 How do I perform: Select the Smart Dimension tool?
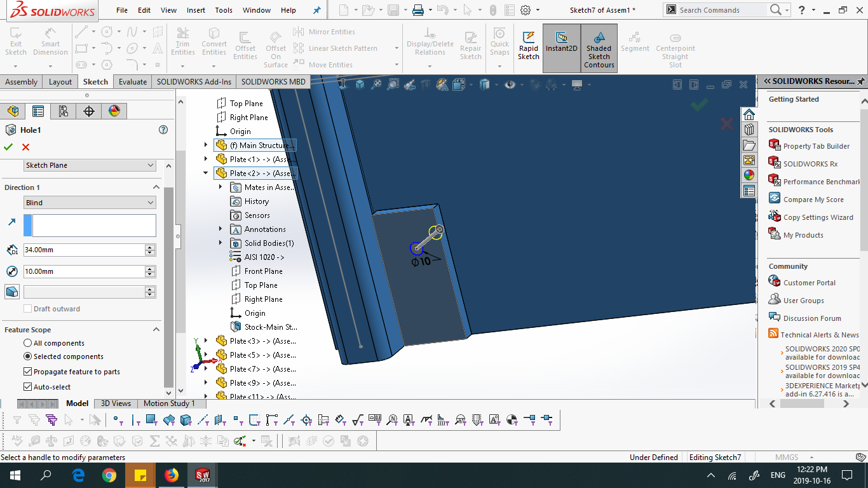click(x=50, y=42)
